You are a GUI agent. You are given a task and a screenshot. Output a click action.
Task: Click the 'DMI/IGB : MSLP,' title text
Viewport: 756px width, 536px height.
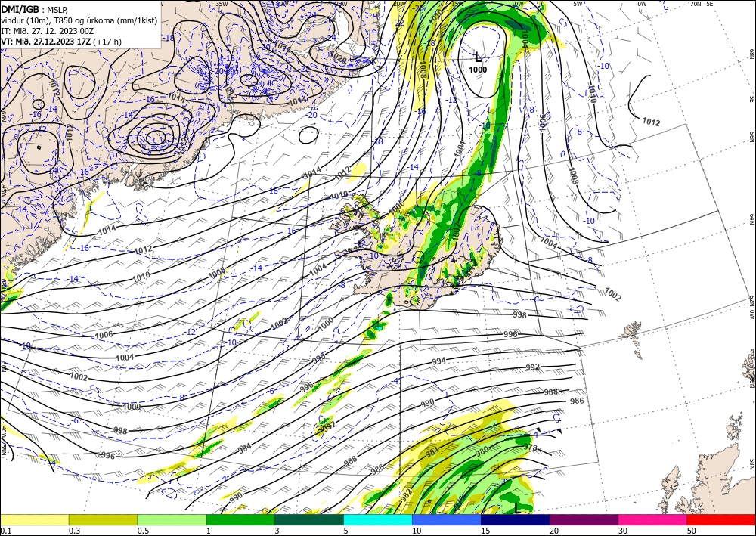(35, 10)
